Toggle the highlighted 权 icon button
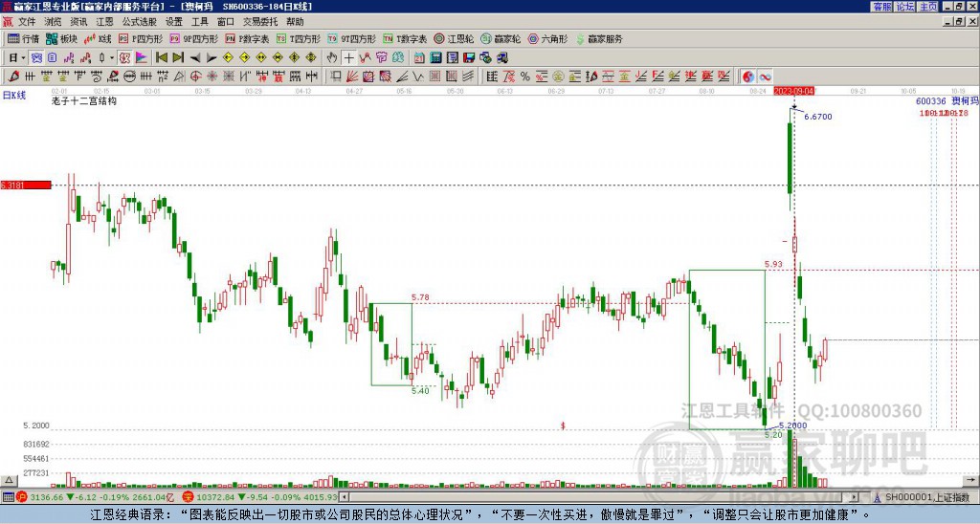 click(x=124, y=57)
